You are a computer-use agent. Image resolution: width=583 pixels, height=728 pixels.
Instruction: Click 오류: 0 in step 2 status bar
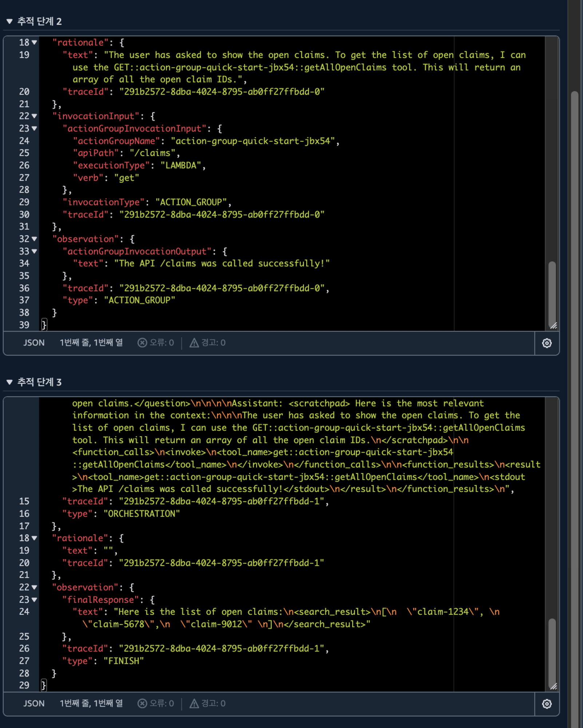[x=162, y=343]
